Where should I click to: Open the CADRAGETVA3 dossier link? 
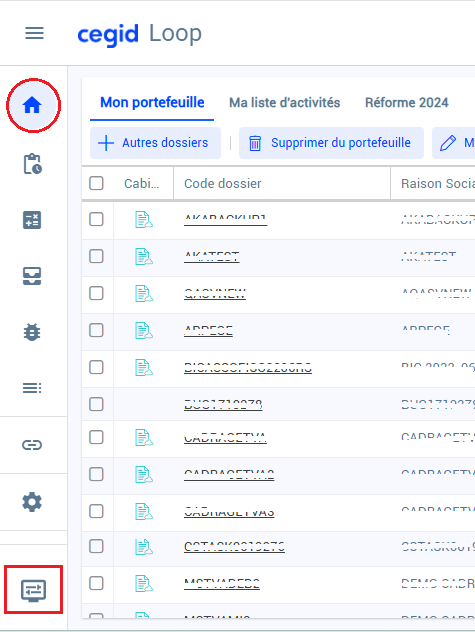tap(229, 512)
